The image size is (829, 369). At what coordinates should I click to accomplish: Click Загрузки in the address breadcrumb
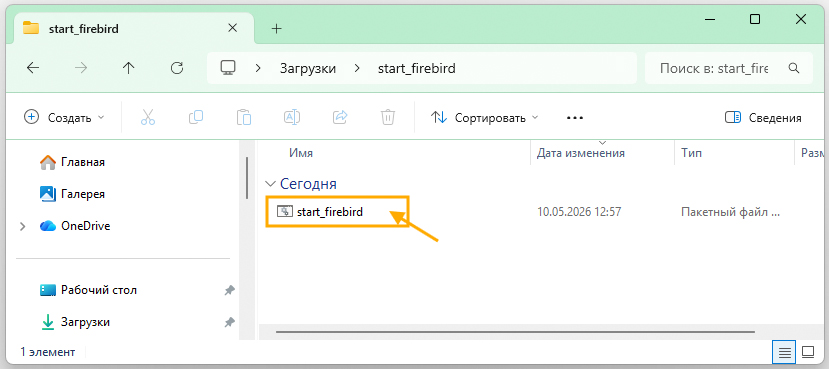click(x=308, y=68)
